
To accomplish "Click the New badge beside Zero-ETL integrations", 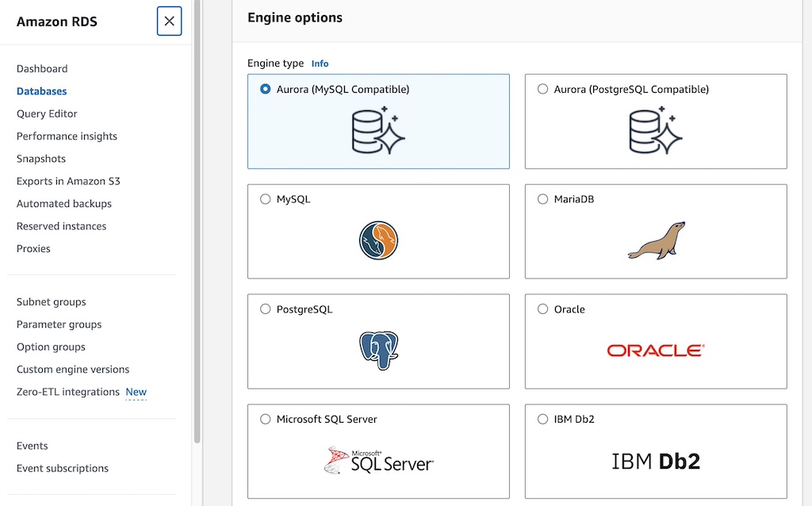I will [136, 392].
